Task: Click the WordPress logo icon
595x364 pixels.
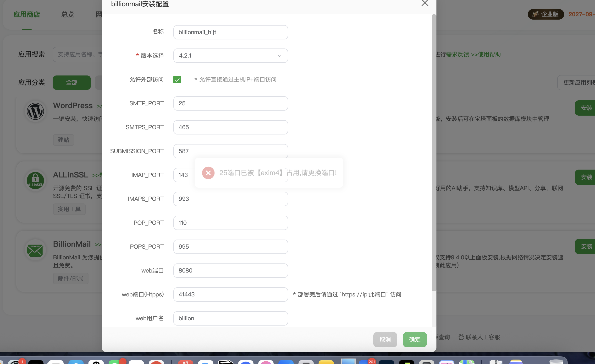Action: pyautogui.click(x=35, y=111)
